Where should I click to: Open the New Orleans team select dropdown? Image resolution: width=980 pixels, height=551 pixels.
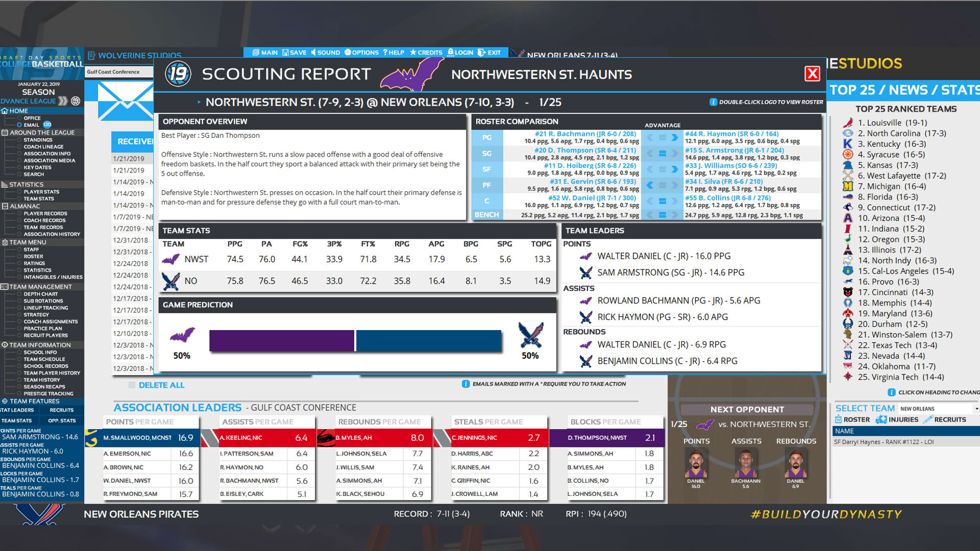[939, 409]
